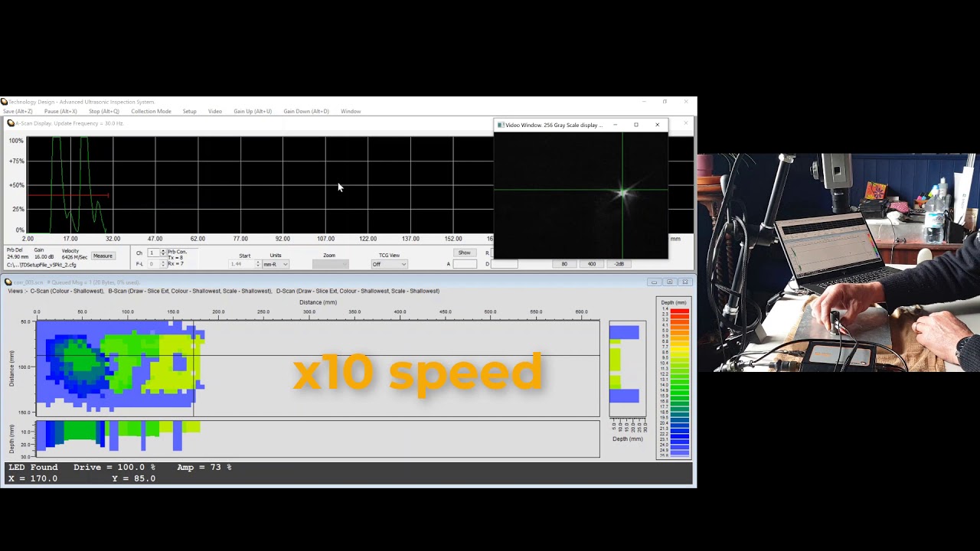This screenshot has width=980, height=551.
Task: Open the Setup menu
Action: 189,111
